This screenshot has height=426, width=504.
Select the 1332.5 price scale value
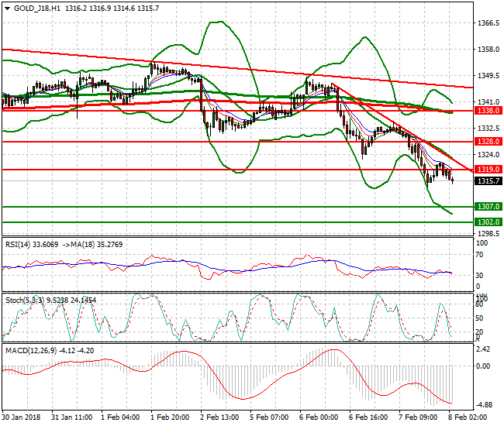tap(488, 129)
